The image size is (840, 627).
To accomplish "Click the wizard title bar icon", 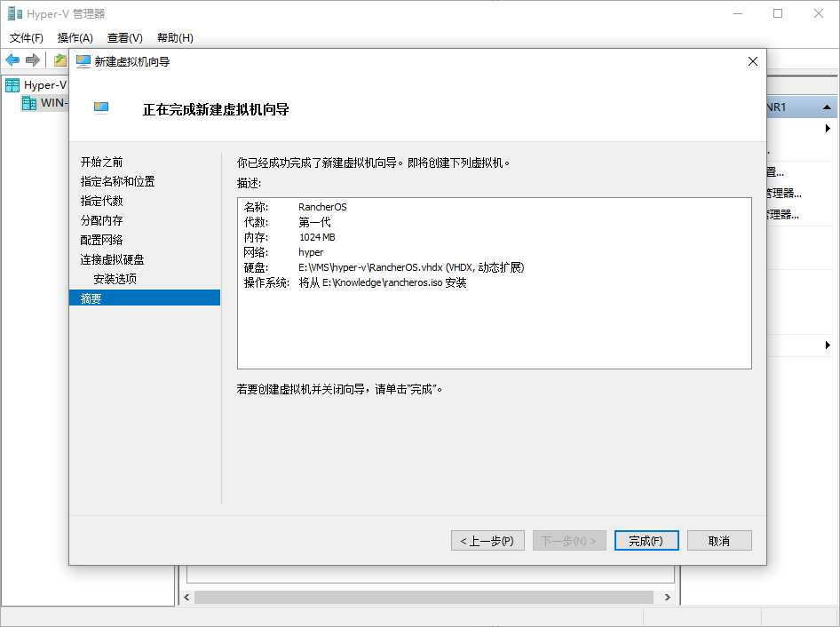I will (83, 61).
